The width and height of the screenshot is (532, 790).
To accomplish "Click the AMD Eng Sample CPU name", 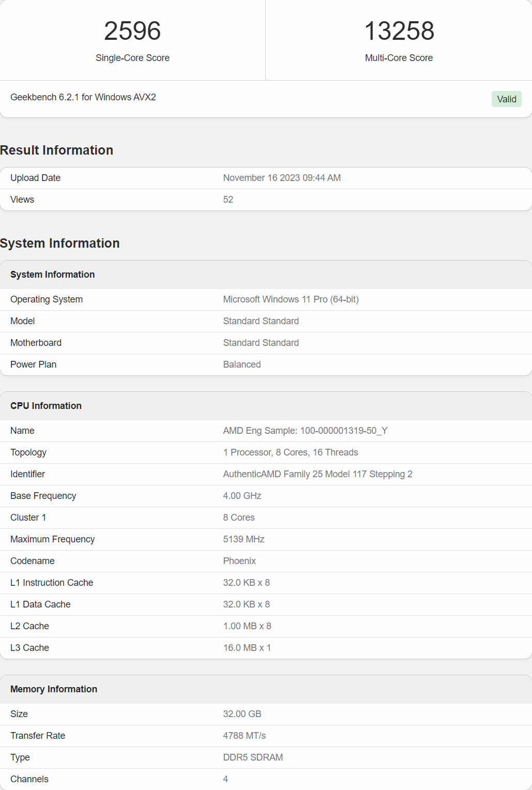I will [x=305, y=431].
